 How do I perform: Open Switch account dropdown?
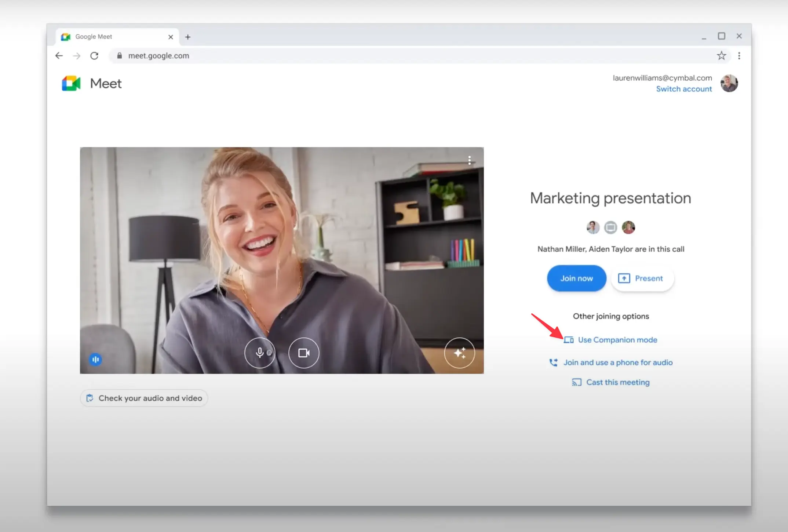click(x=683, y=88)
